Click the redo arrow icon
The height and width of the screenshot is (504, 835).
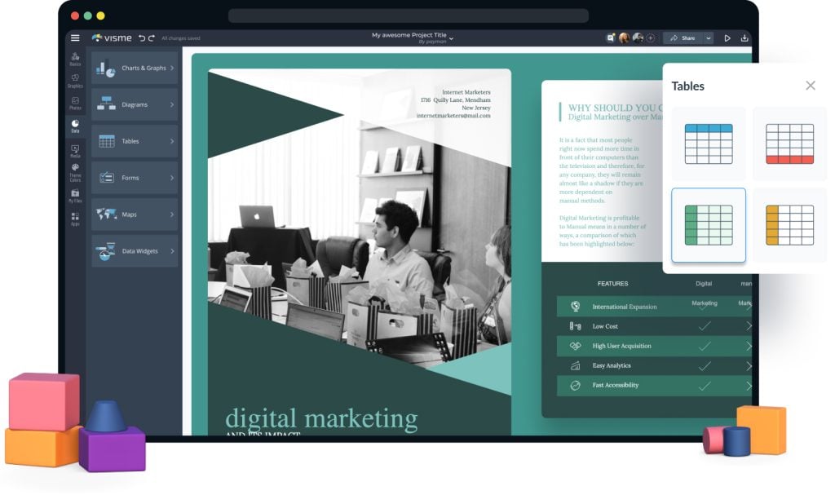pos(152,38)
